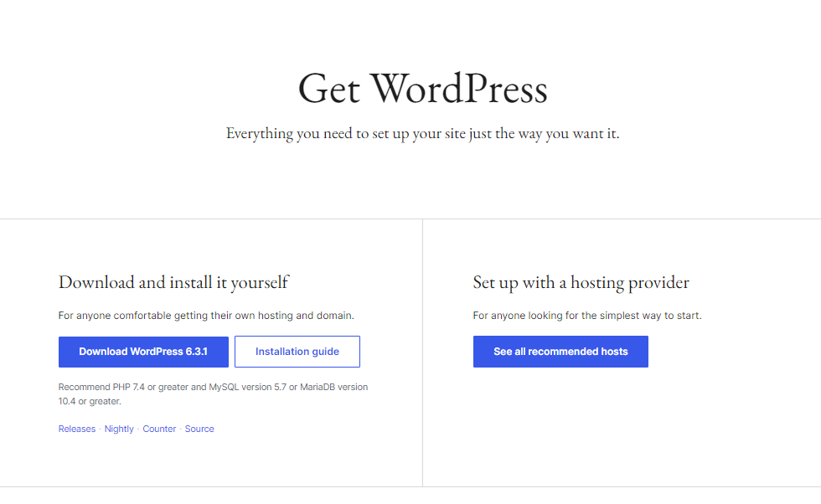
Task: Click the Download WordPress 6.3.1 button
Action: tap(143, 352)
